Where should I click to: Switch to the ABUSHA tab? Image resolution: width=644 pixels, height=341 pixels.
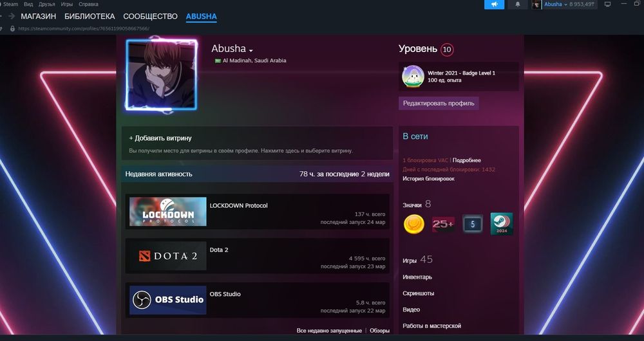pyautogui.click(x=201, y=17)
